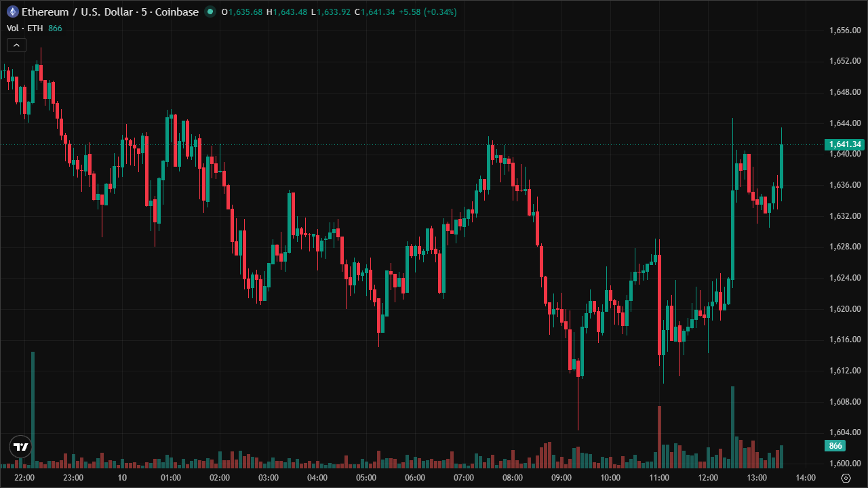Click the 07:00 time axis label
This screenshot has height=488, width=868.
coord(464,478)
